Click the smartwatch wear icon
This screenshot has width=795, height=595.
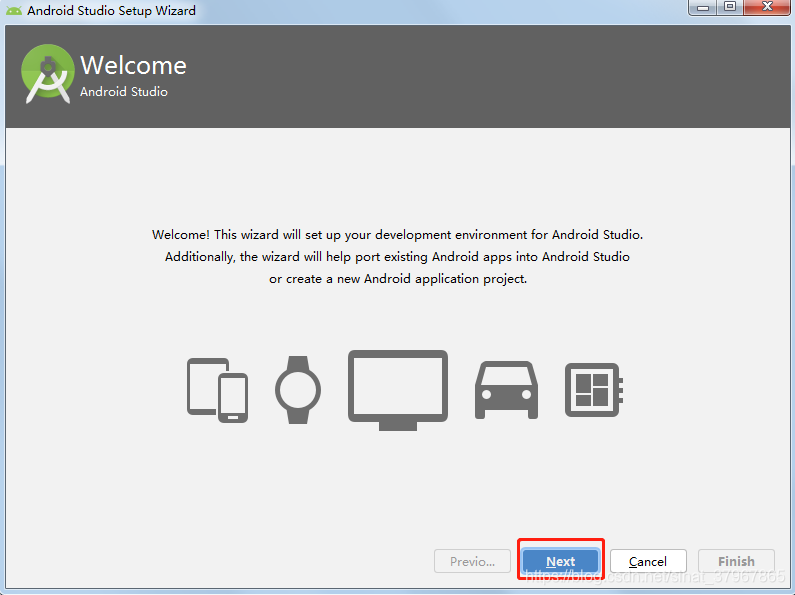point(298,390)
